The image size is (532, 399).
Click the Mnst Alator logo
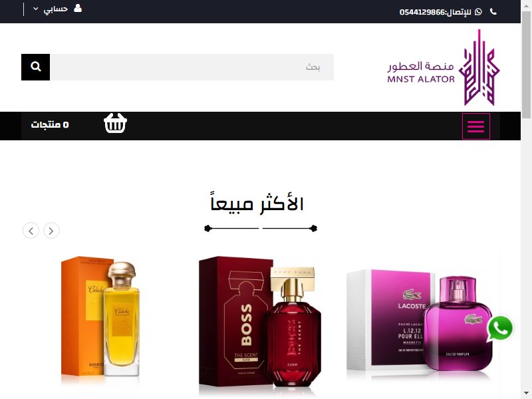pyautogui.click(x=444, y=68)
